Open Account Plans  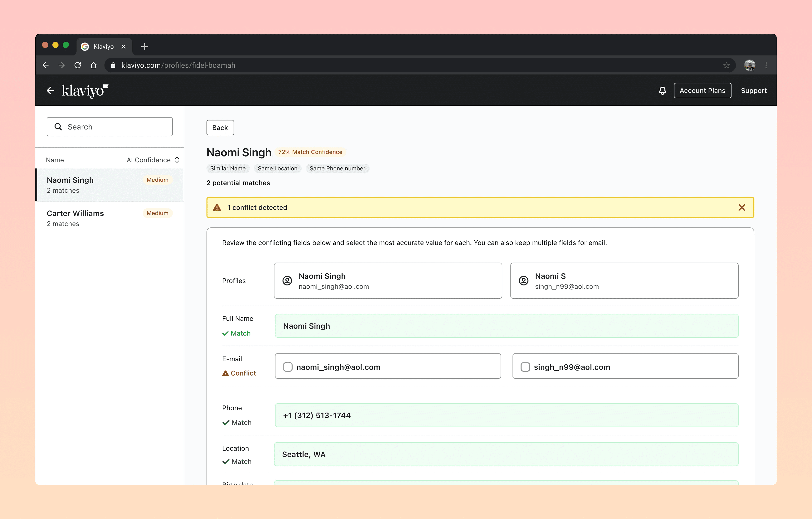click(x=702, y=91)
